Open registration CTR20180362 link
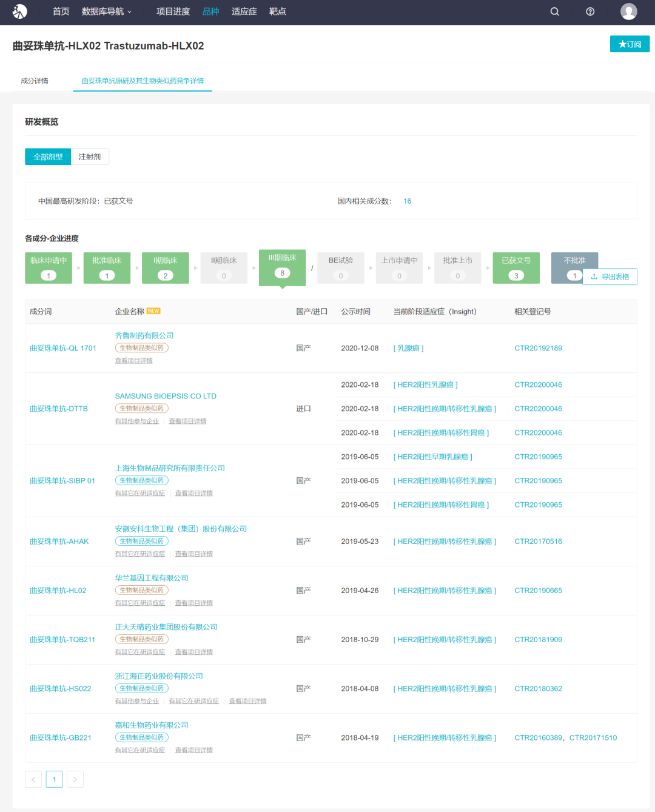Screen dimensions: 655x812 click(x=538, y=689)
